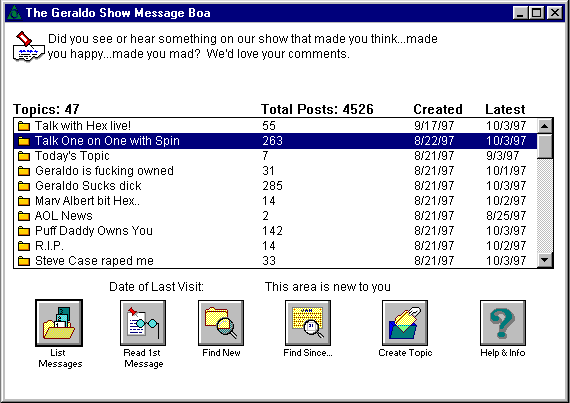Open the Help & Info question mark

point(503,323)
